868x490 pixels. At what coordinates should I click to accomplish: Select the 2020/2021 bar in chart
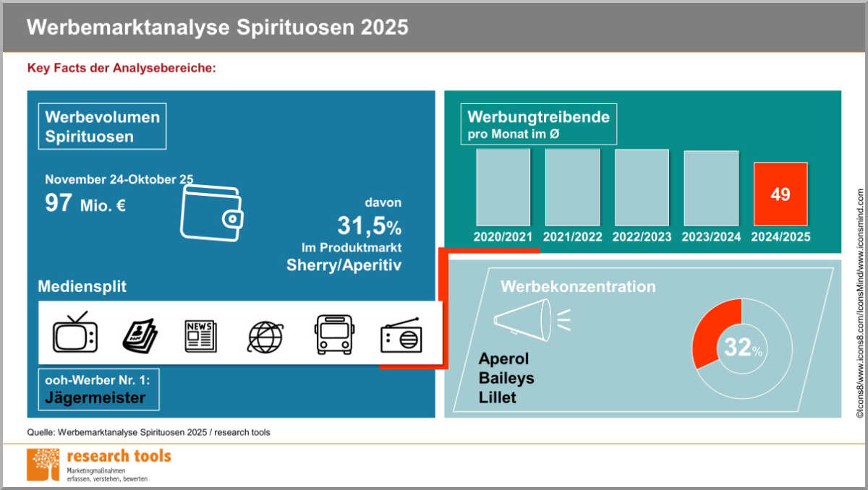coord(503,187)
